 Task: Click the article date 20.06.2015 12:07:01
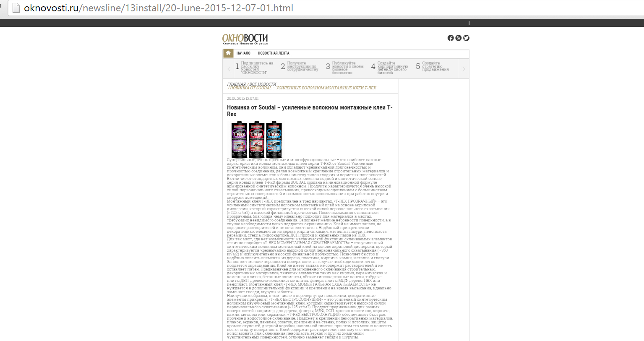243,99
